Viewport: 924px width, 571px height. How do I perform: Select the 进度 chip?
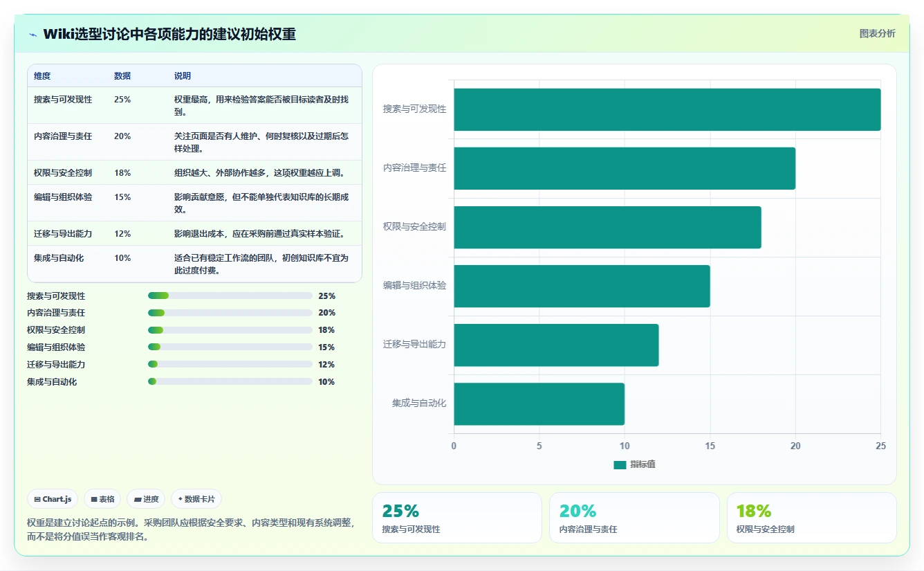click(146, 499)
